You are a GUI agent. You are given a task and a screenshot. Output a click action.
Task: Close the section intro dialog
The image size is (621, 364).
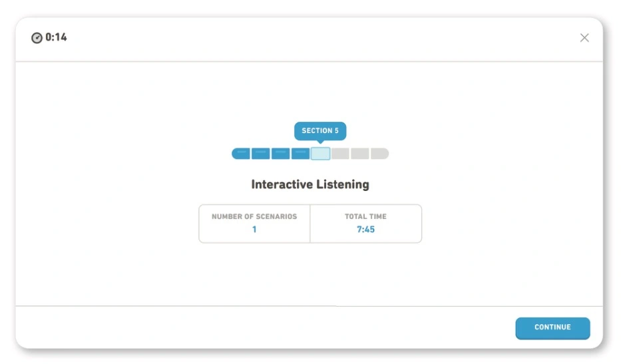pos(584,38)
